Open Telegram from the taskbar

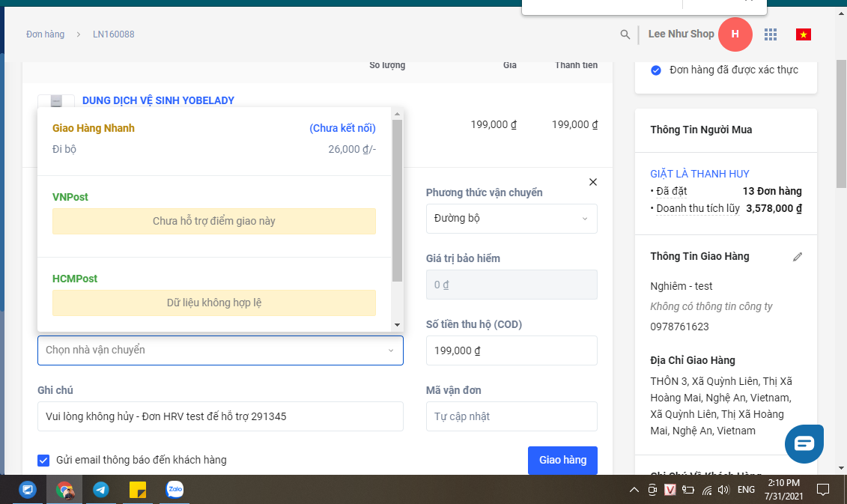[101, 490]
